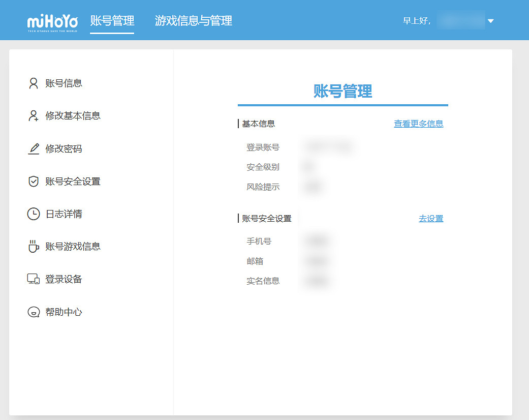Open 修改密码 from the sidebar menu
This screenshot has width=529, height=420.
[64, 149]
